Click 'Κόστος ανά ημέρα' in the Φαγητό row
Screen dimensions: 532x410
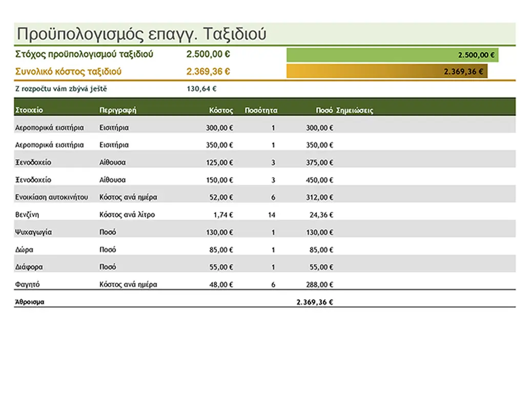128,284
